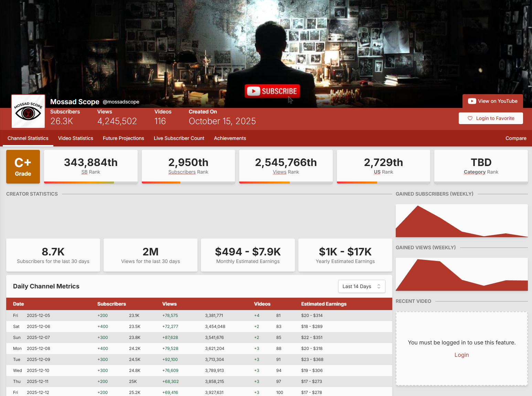532x396 pixels.
Task: Click the Monthly Estimated Earnings card
Action: coord(248,255)
